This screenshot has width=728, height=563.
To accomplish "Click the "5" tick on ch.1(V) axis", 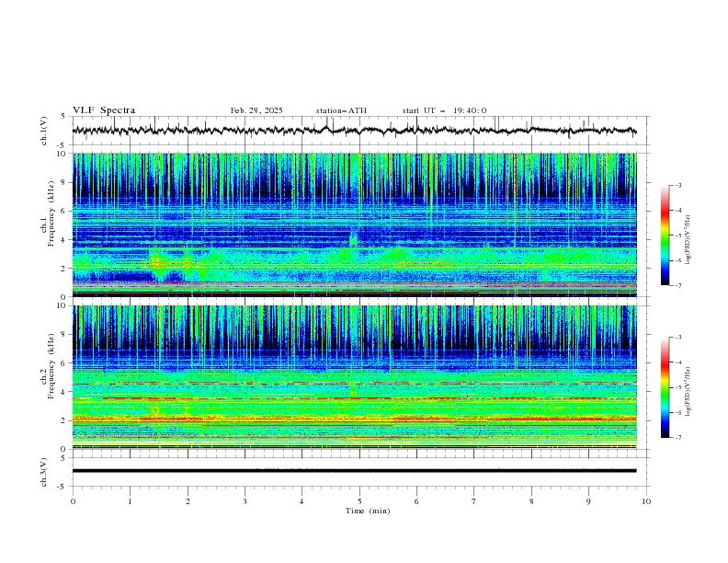I will [64, 117].
